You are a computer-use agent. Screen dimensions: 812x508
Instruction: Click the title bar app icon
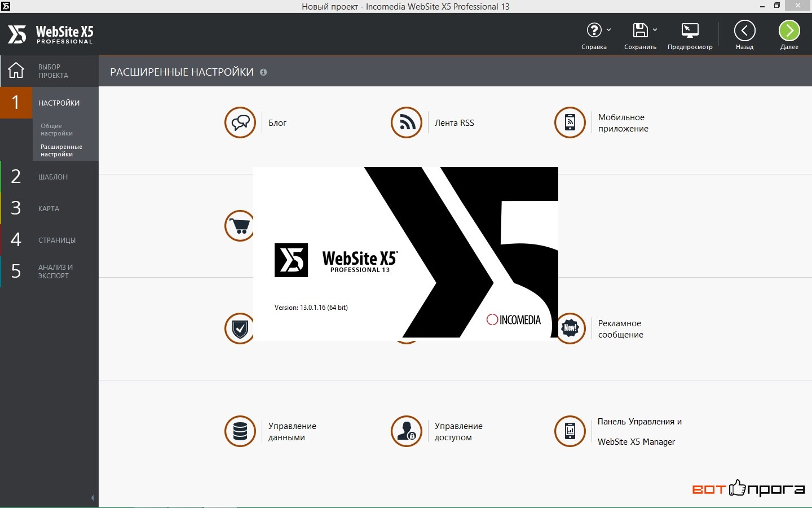[6, 6]
